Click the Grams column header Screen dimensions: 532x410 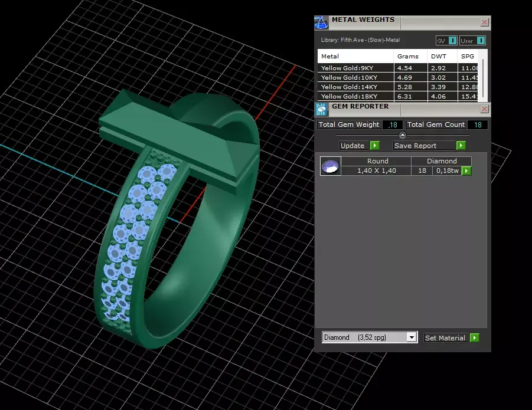pyautogui.click(x=410, y=56)
